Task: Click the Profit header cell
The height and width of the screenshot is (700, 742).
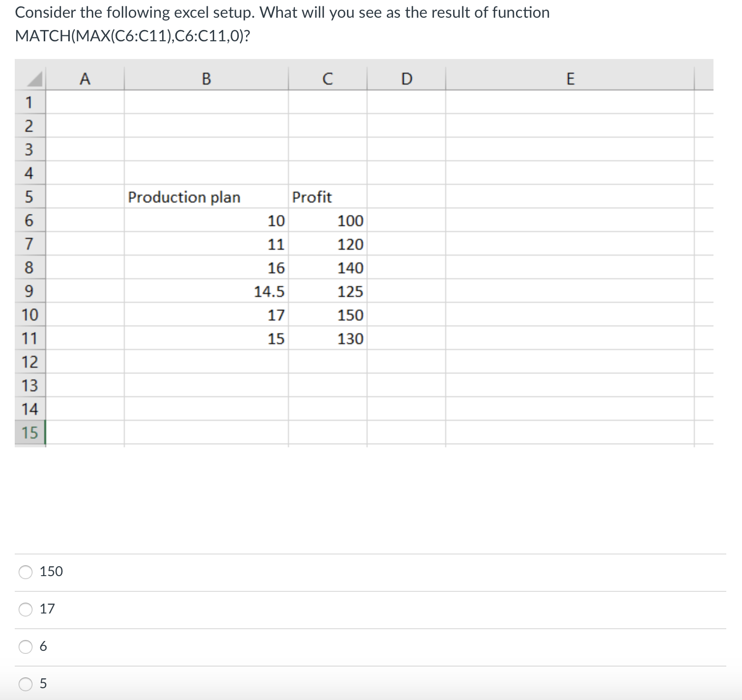Action: [x=313, y=197]
